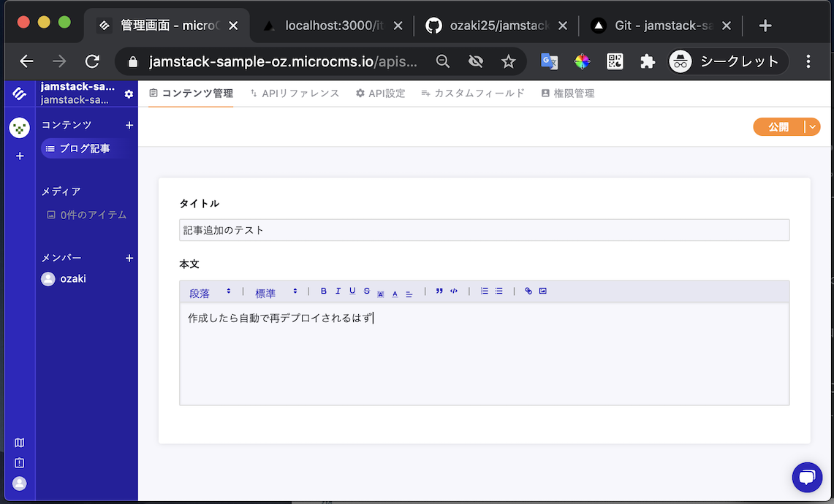Bookmark this page with star icon
The width and height of the screenshot is (834, 504).
tap(509, 61)
